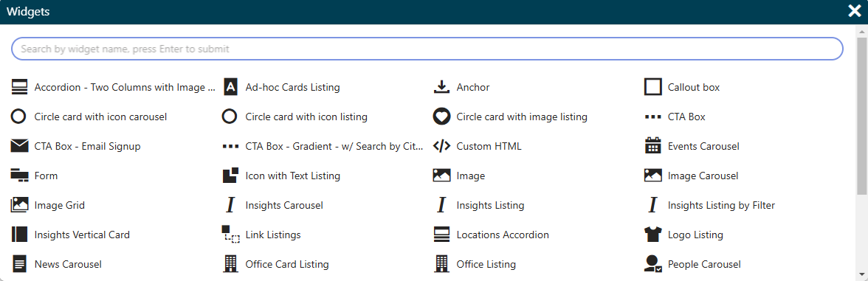Select the Circle card with icon listing icon
This screenshot has width=868, height=281.
coord(230,117)
